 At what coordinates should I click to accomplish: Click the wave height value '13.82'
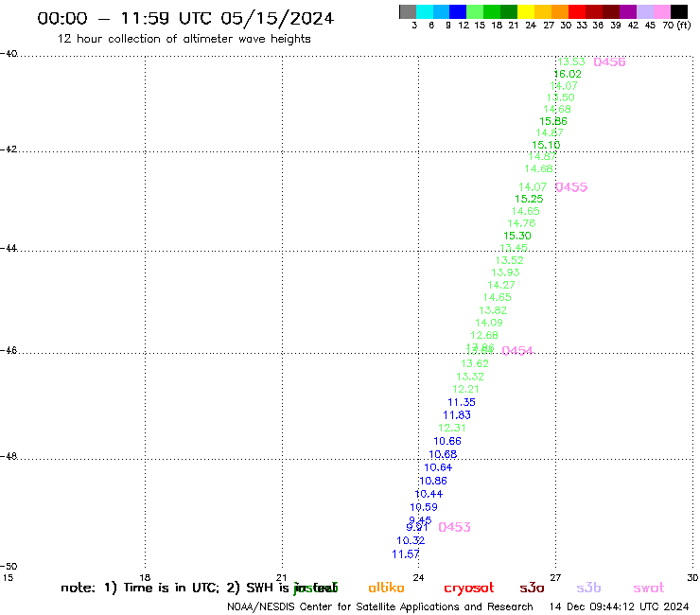pos(493,310)
